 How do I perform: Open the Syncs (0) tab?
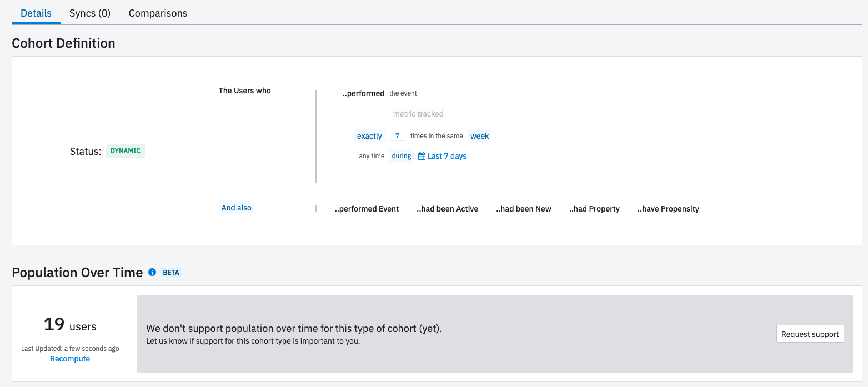(x=90, y=13)
